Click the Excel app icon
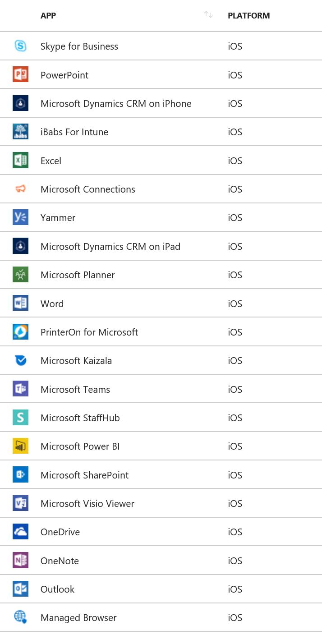 20,160
